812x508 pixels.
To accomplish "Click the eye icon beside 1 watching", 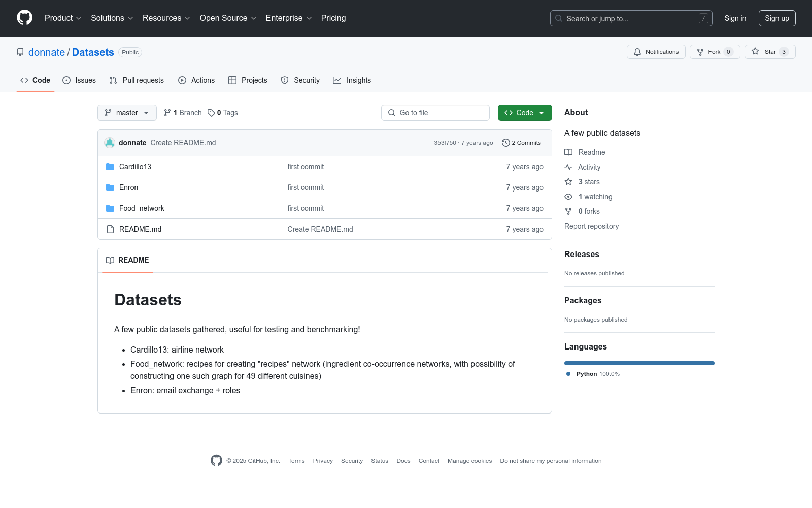I will click(x=568, y=197).
